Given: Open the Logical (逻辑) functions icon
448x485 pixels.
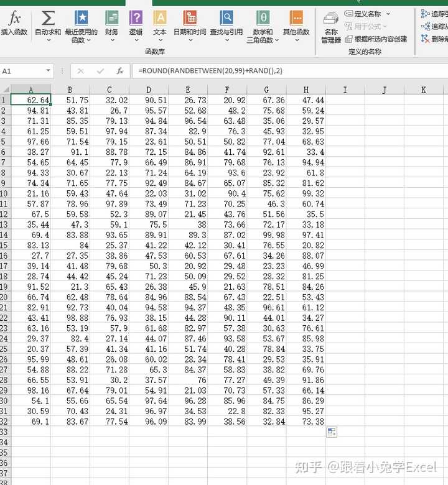Looking at the screenshot, I should (x=136, y=18).
